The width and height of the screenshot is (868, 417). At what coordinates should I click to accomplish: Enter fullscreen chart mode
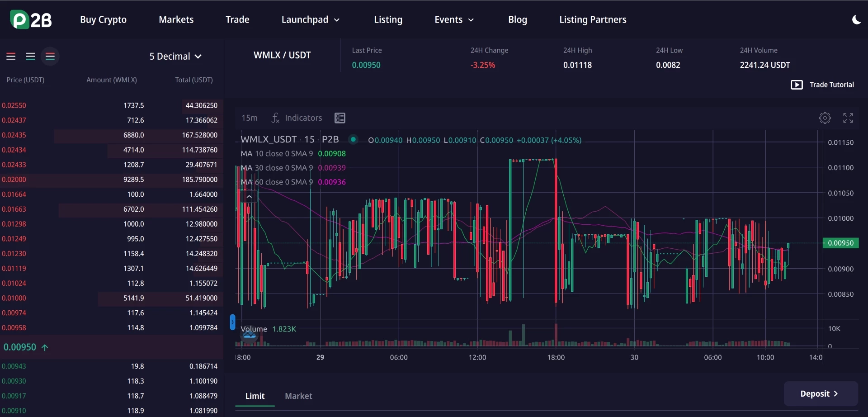[x=848, y=118]
